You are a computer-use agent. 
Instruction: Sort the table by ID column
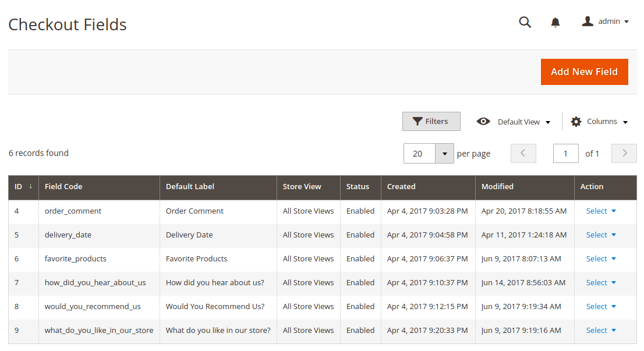pyautogui.click(x=23, y=187)
